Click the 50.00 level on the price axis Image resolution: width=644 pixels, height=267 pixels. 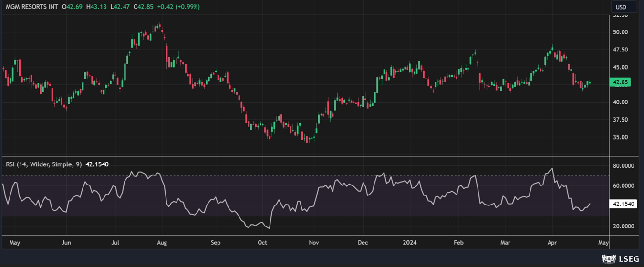621,32
